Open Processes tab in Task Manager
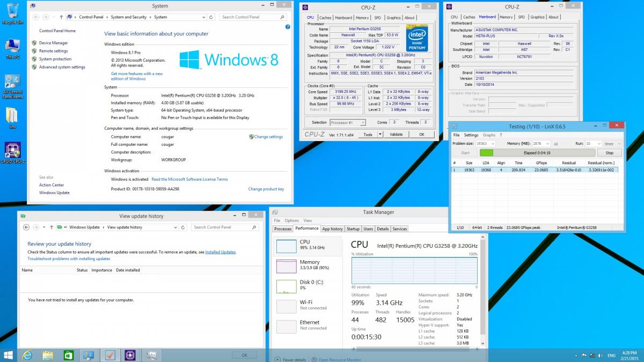644x362 pixels. [283, 229]
